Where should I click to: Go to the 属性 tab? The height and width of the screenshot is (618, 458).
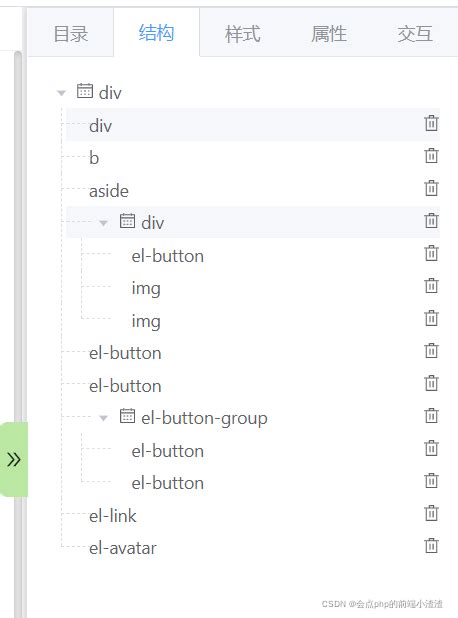(329, 33)
